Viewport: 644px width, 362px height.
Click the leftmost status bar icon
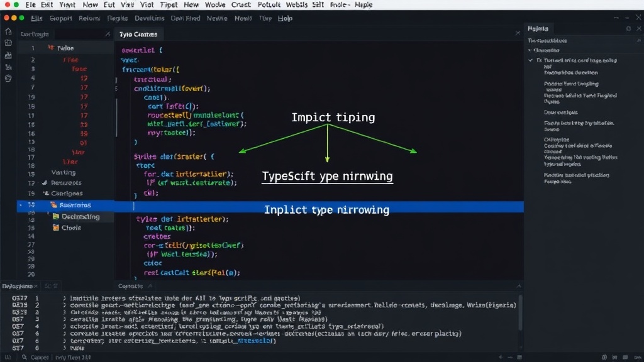pyautogui.click(x=8, y=357)
